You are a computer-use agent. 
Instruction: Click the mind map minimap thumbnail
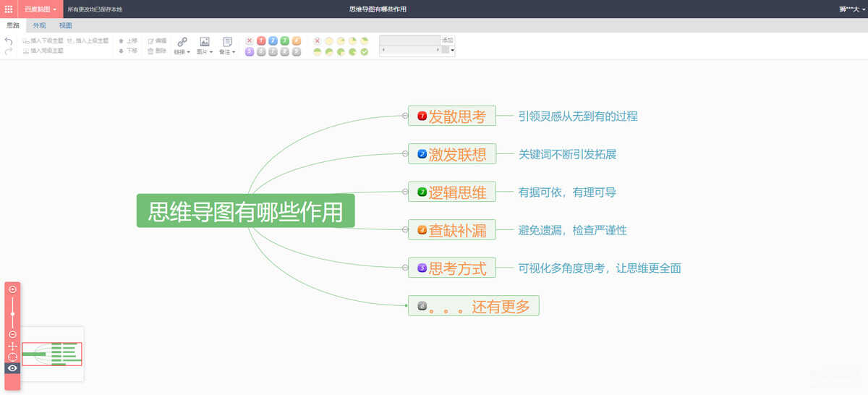(x=52, y=354)
